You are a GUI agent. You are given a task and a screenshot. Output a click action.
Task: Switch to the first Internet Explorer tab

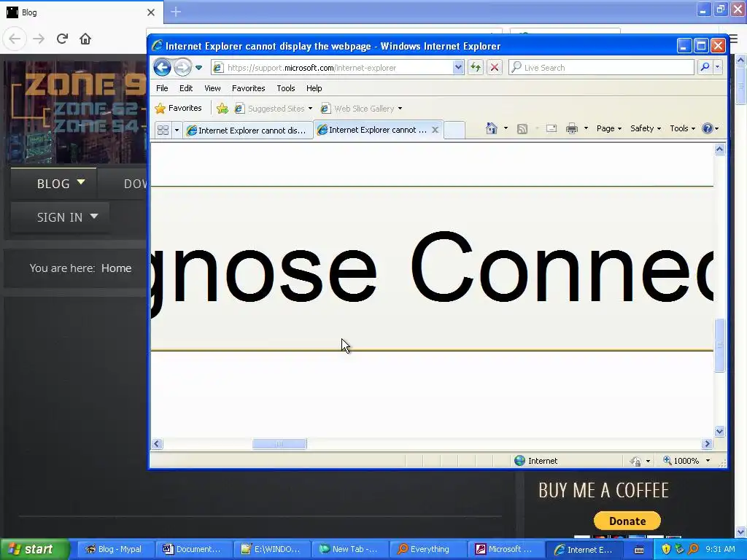click(x=247, y=130)
